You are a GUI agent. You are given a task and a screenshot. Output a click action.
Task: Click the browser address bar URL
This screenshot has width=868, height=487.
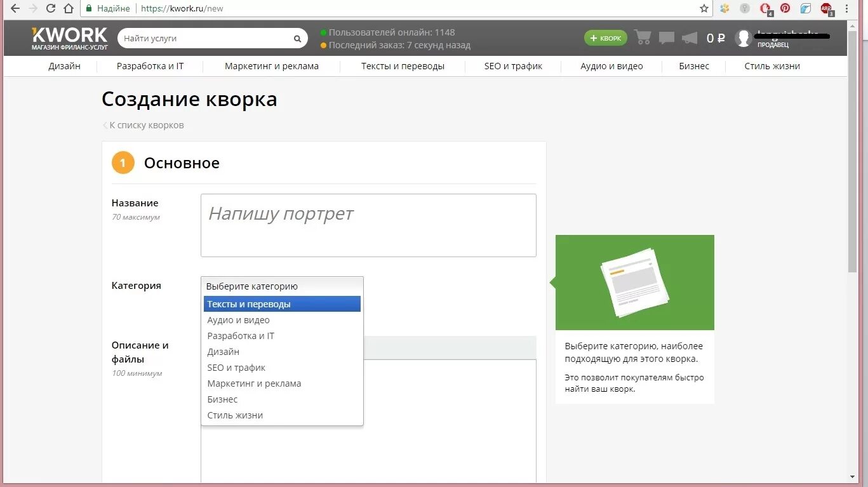point(182,9)
